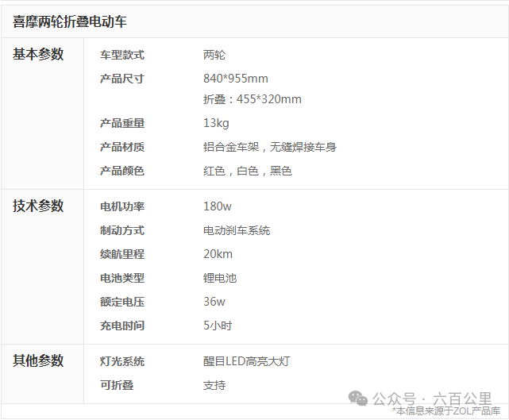The image size is (509, 420).
Task: Select the charging time 5小时
Action: 218,326
